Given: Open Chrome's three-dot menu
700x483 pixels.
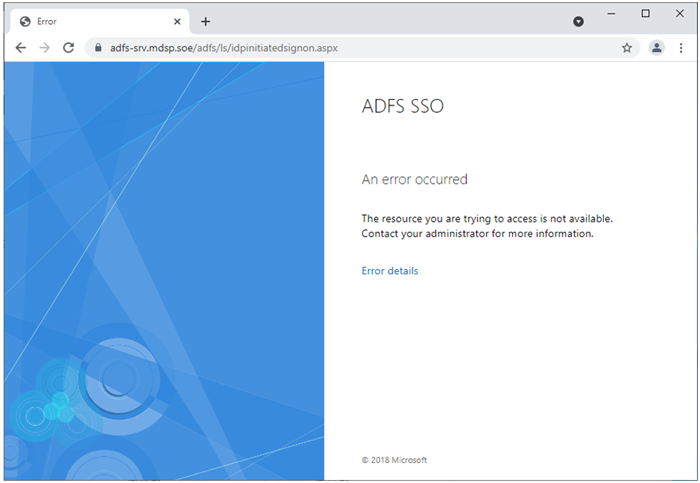Looking at the screenshot, I should 681,48.
